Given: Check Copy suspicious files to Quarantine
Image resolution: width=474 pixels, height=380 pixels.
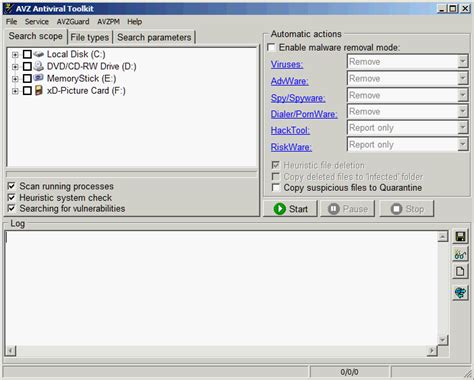Looking at the screenshot, I should coord(276,187).
